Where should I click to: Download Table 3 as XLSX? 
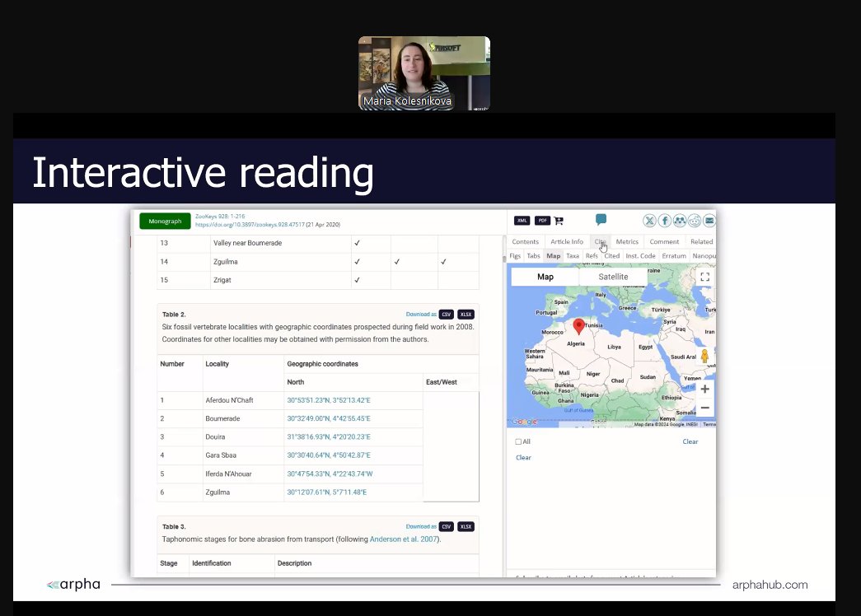coord(466,526)
